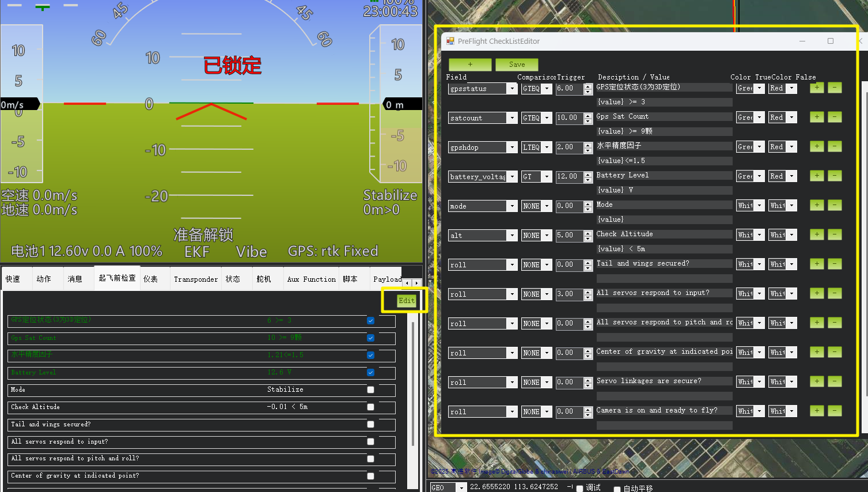Uncheck the Gps Sat Count checkbox
Screen dimensions: 868x492
(x=370, y=338)
